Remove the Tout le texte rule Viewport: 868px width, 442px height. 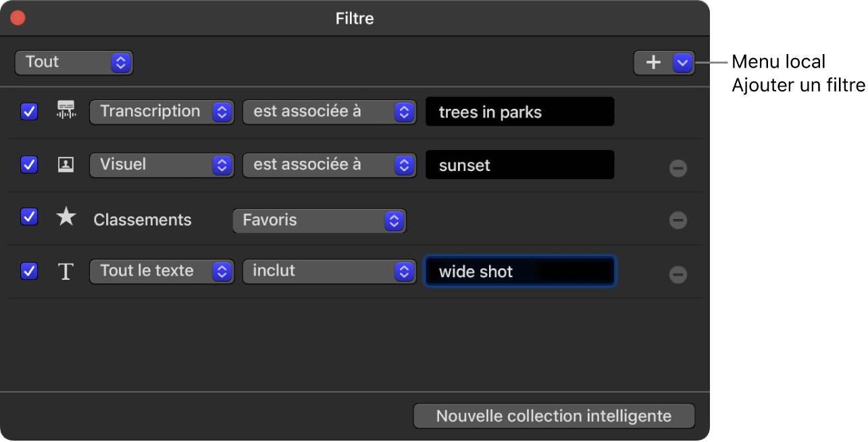pos(678,274)
